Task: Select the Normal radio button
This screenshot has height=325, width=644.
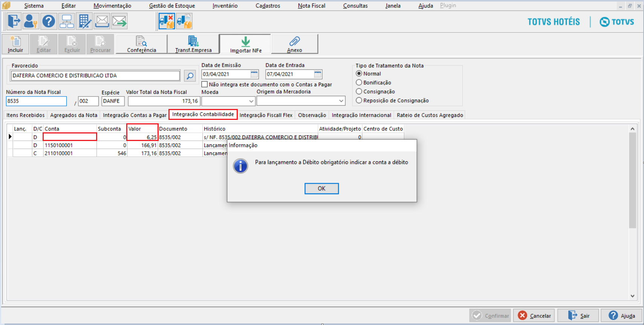Action: [359, 74]
